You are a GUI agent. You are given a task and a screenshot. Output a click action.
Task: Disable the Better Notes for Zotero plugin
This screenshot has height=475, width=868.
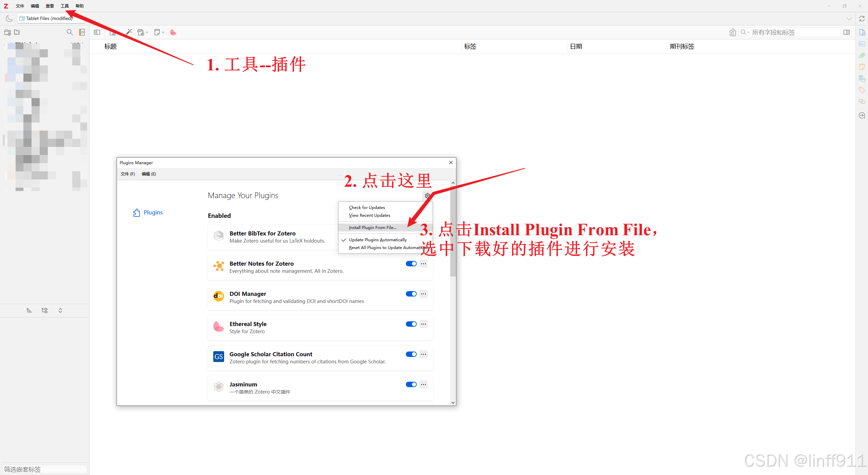pos(411,264)
